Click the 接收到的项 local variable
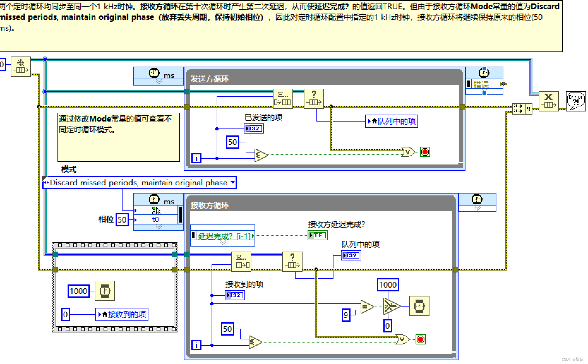 click(x=122, y=314)
